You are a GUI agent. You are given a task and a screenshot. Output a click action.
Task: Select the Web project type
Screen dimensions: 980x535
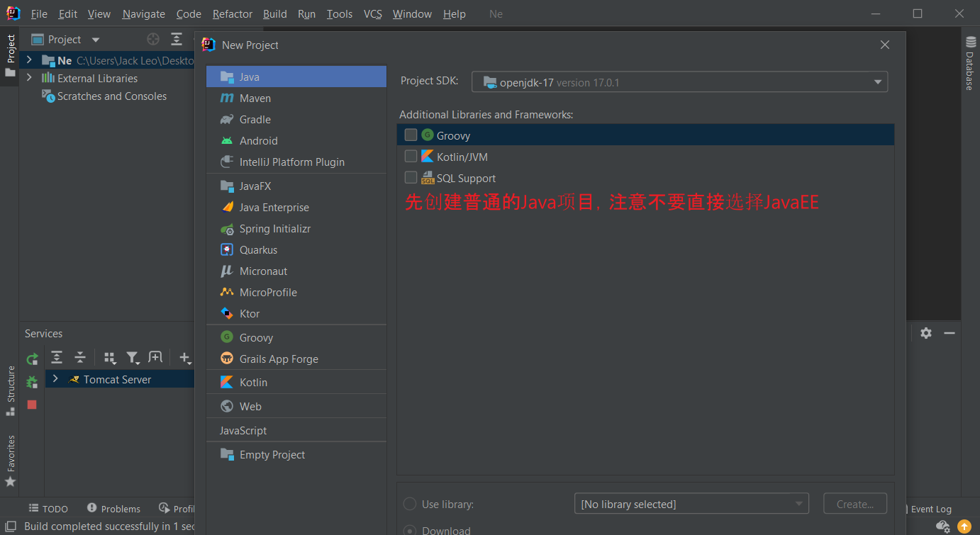tap(296, 406)
